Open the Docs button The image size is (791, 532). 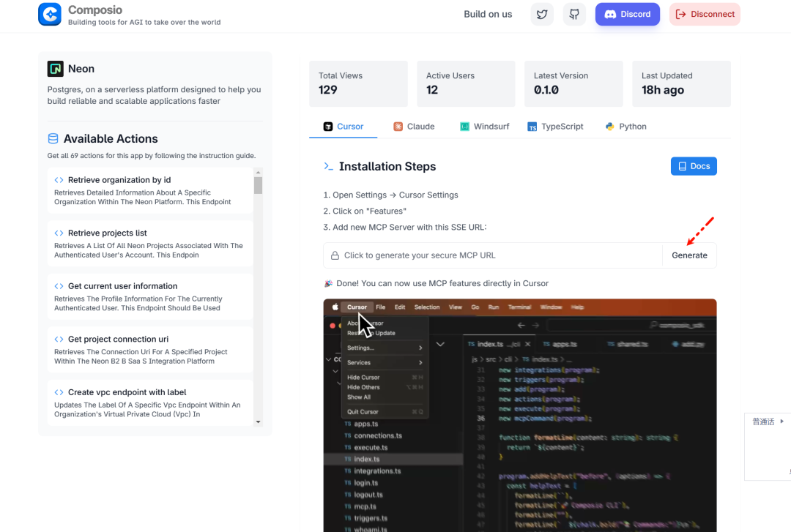tap(694, 166)
